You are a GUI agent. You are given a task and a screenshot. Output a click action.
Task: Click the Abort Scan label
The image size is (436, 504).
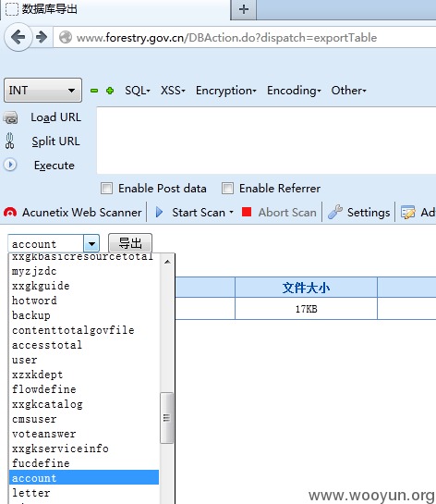(287, 213)
